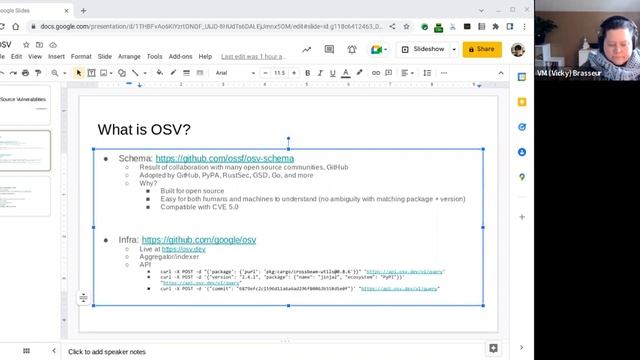Collapse the slide filmstrip panel

(54, 351)
